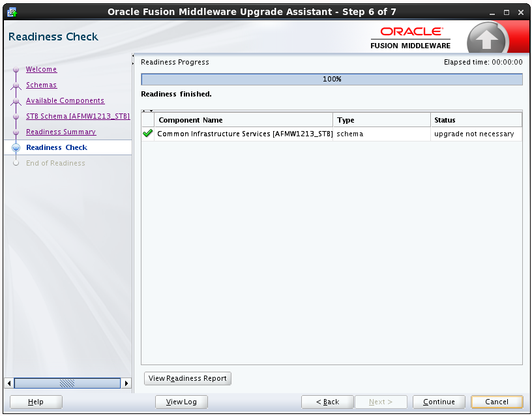Click the Help button
Screen dimensions: 532x416
(36, 402)
